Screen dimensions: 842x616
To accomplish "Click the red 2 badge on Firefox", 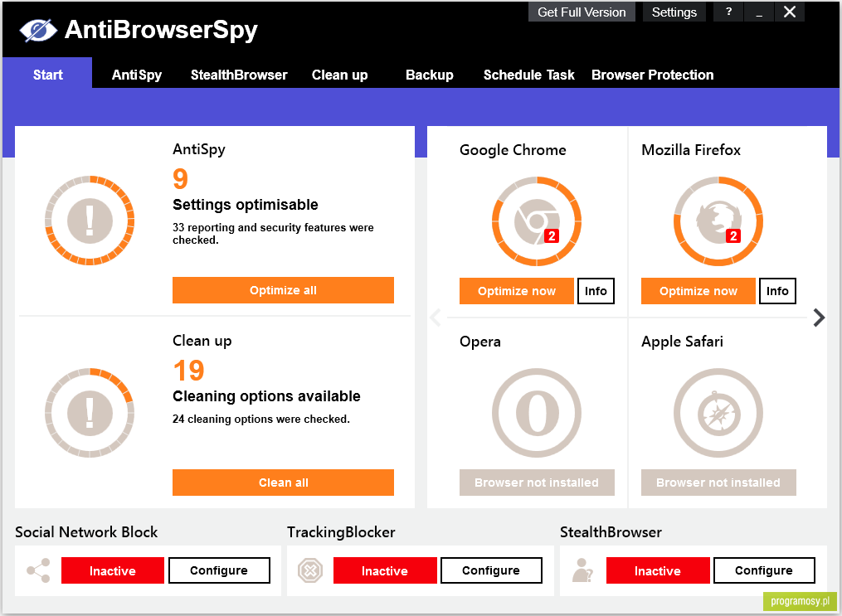I will [x=733, y=235].
